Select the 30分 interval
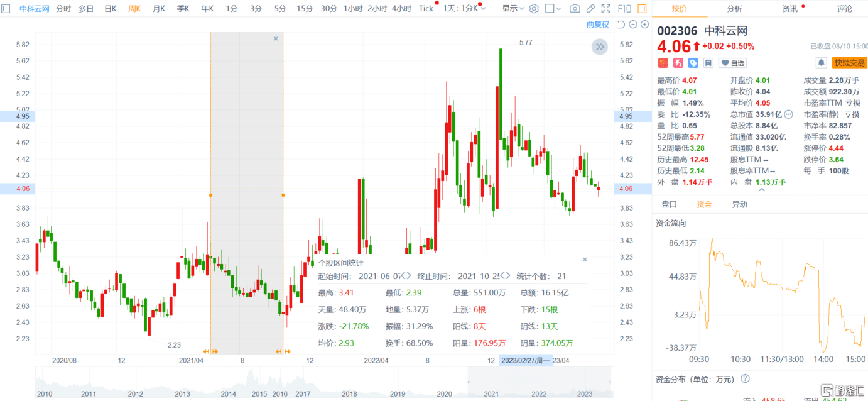Screen dimensions: 868x401 pos(328,9)
